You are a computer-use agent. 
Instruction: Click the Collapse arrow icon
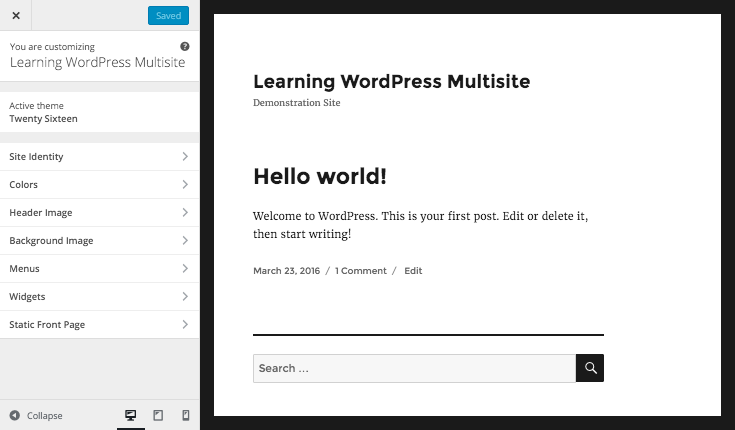[15, 416]
